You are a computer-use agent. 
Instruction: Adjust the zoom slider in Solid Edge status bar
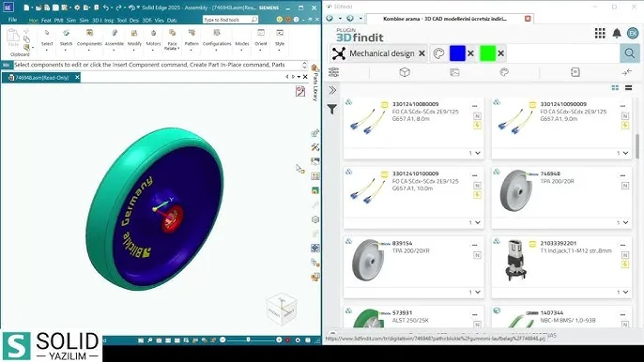click(x=248, y=340)
